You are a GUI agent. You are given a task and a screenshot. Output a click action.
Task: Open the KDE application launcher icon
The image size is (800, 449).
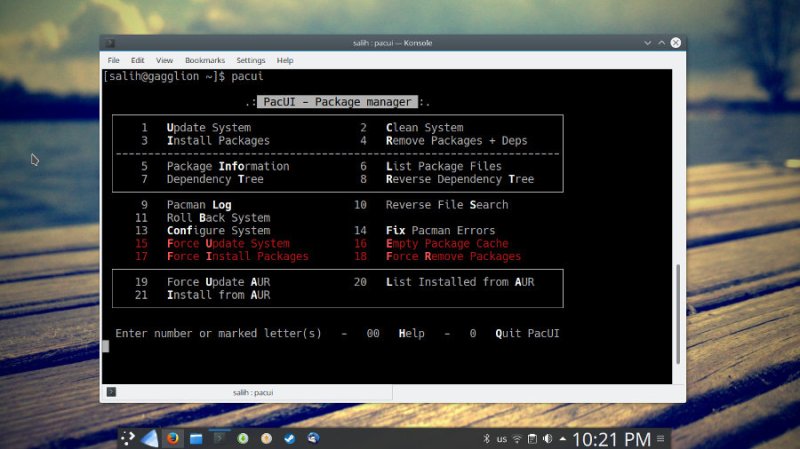point(127,438)
